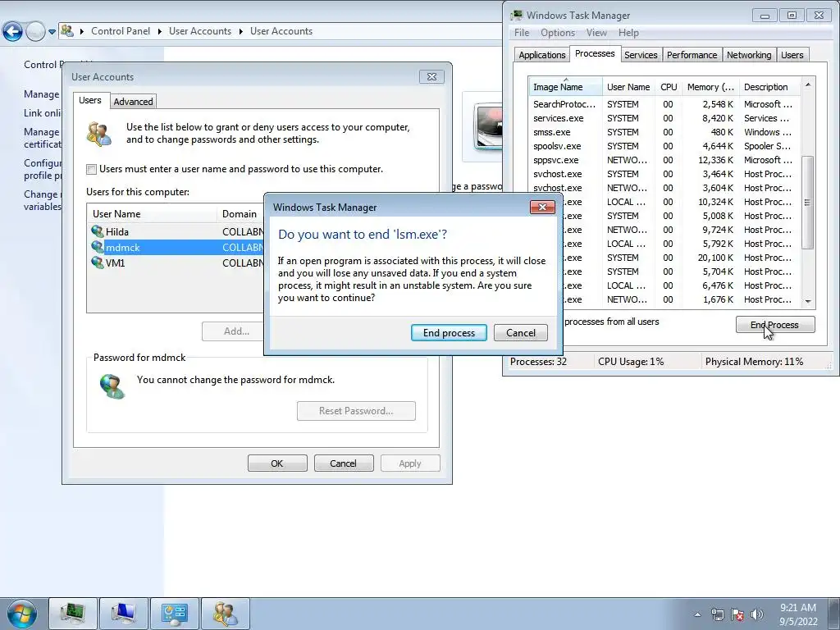Click OK in User Accounts dialog
Viewport: 840px width, 630px height.
click(277, 463)
